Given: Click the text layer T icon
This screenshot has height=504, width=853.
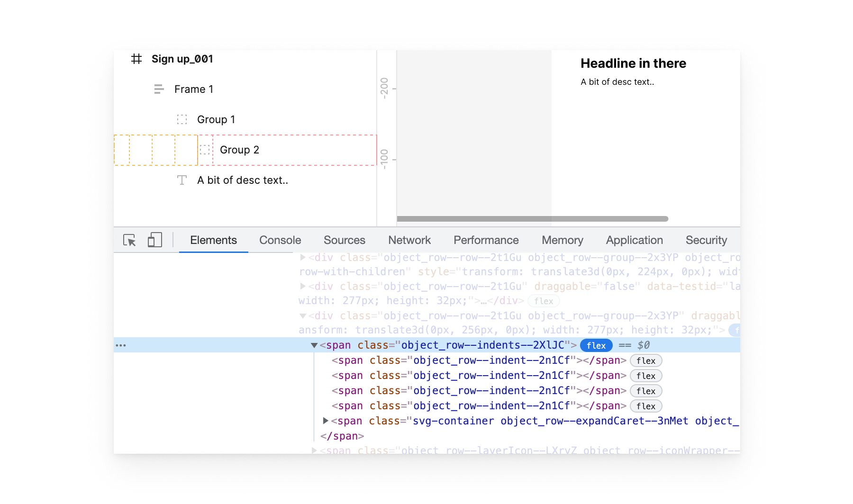Looking at the screenshot, I should (182, 180).
